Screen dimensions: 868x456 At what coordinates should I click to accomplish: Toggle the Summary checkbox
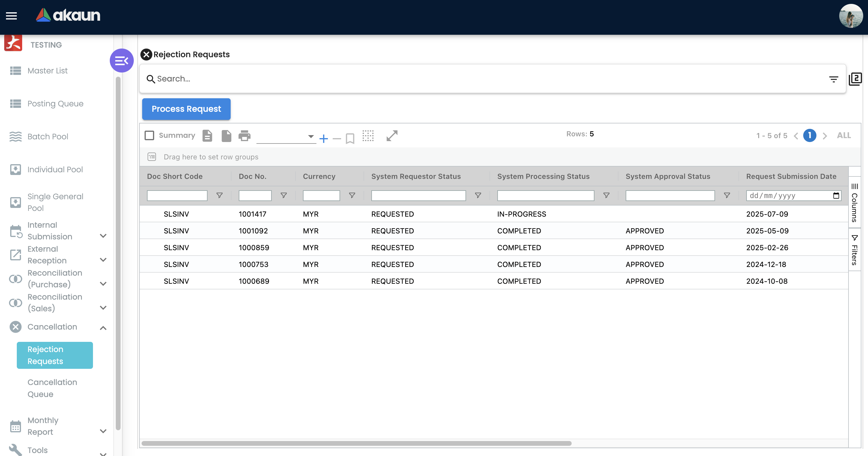[x=149, y=135]
